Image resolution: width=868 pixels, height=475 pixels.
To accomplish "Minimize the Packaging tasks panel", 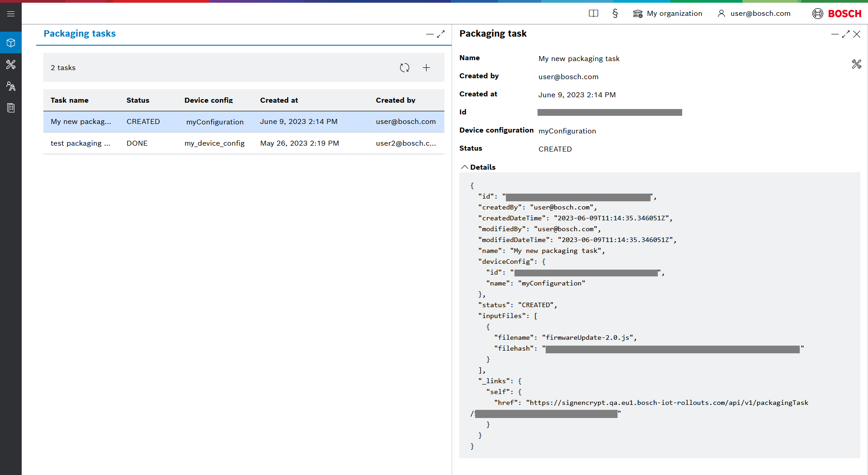I will click(429, 34).
